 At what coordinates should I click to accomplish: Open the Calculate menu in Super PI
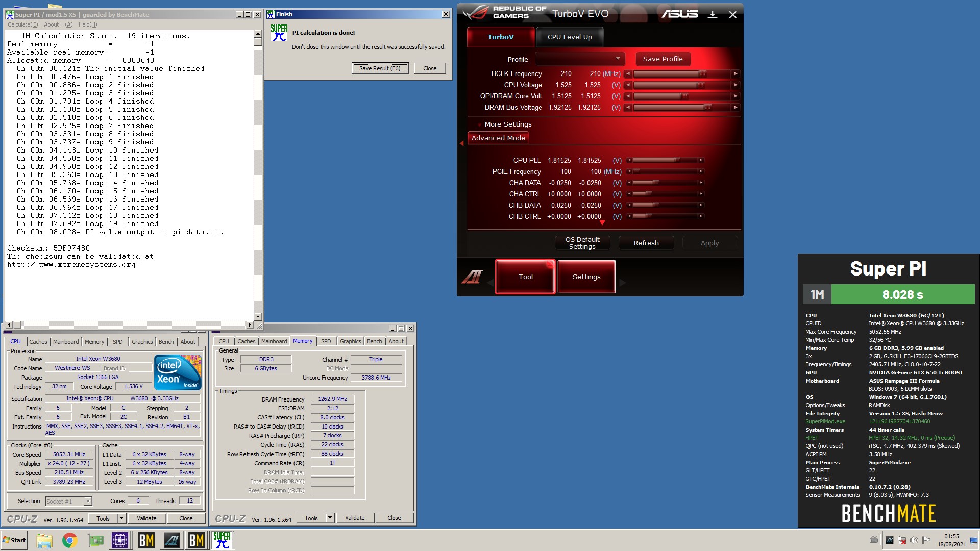coord(22,24)
